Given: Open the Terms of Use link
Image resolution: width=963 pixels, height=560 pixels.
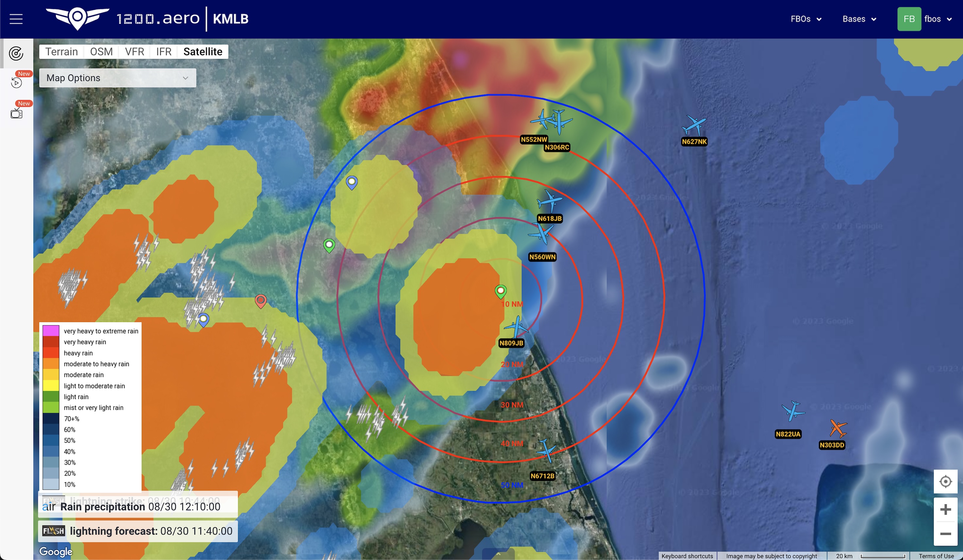Looking at the screenshot, I should point(936,556).
